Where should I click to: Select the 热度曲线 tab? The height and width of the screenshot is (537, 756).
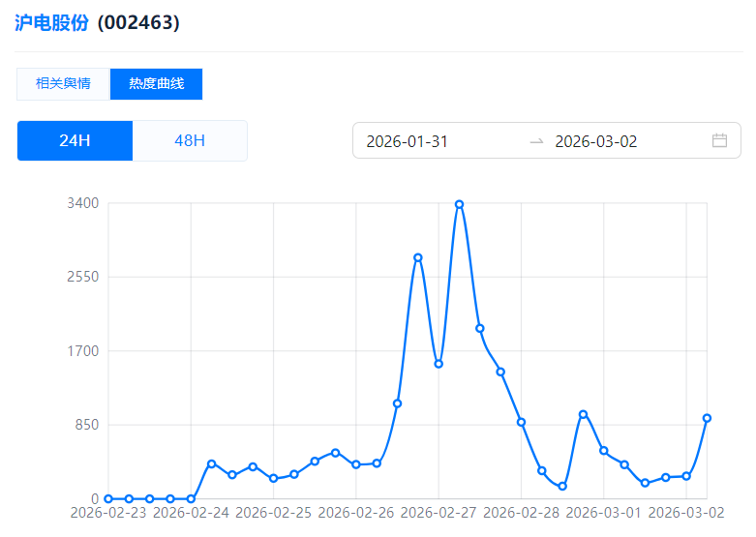coord(156,84)
